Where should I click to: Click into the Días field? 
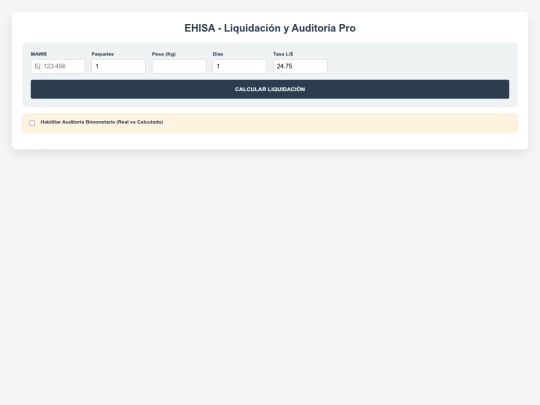click(x=240, y=66)
